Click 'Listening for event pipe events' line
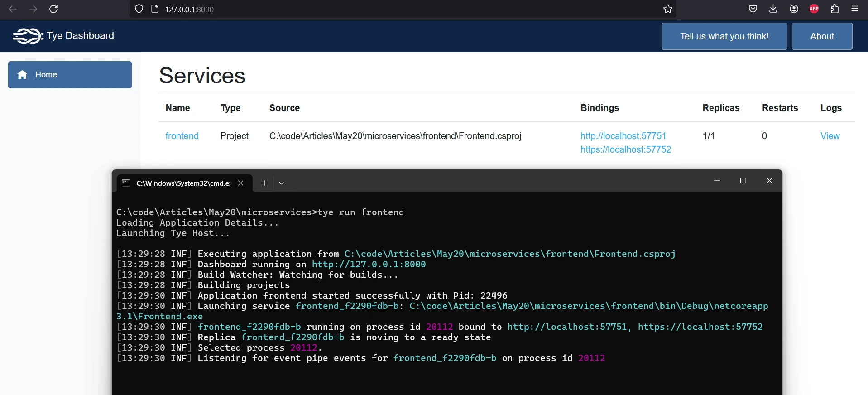868x395 pixels. point(293,358)
